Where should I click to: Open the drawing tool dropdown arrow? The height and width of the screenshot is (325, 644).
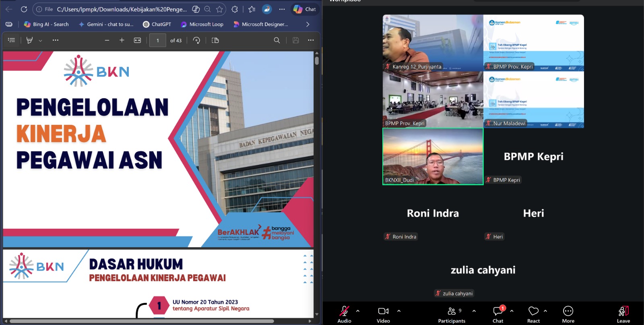[40, 41]
